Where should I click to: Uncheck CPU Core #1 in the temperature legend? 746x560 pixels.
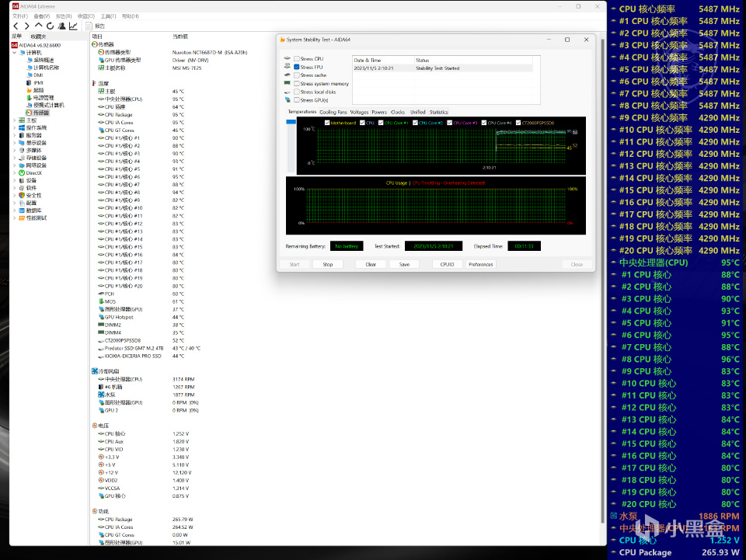380,123
